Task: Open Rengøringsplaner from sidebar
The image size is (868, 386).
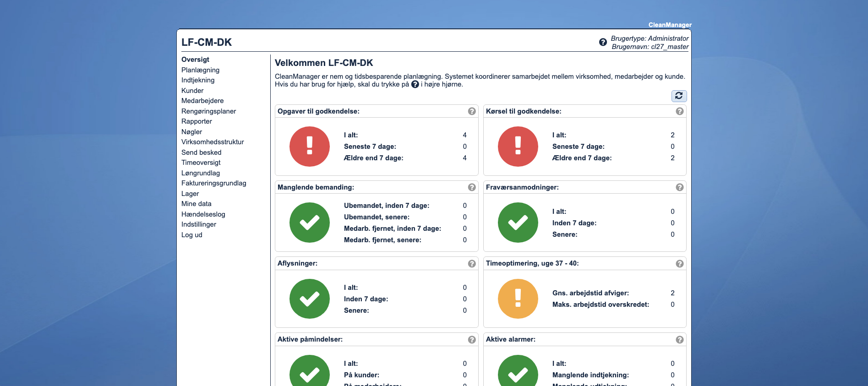Action: 208,111
